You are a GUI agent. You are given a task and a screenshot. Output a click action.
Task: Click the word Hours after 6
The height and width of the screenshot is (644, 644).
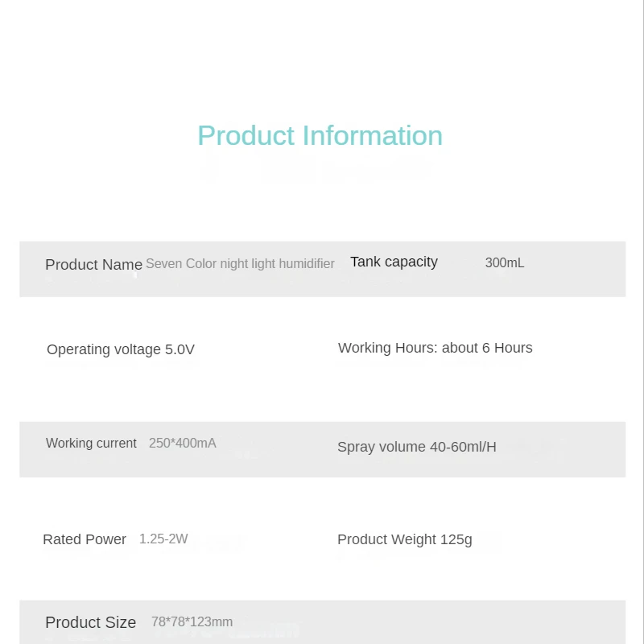click(x=513, y=348)
